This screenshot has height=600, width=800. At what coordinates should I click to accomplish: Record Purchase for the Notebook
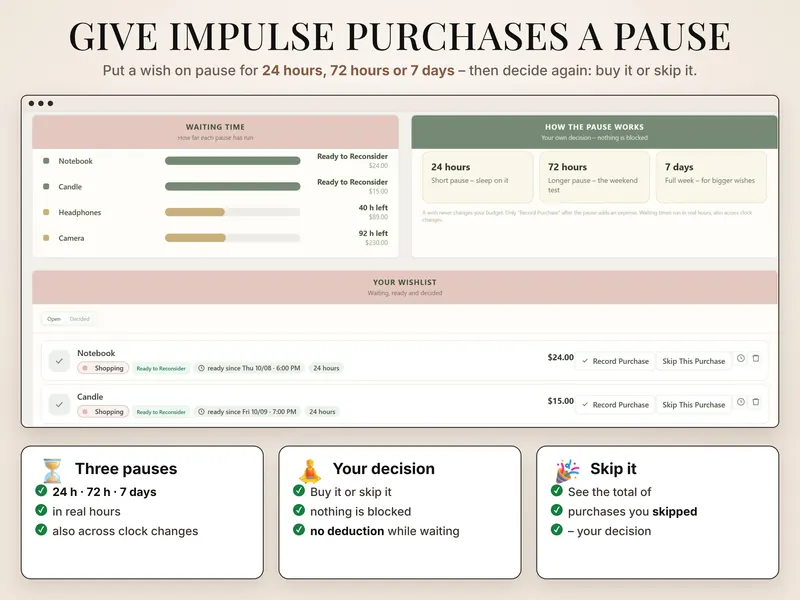pyautogui.click(x=615, y=361)
